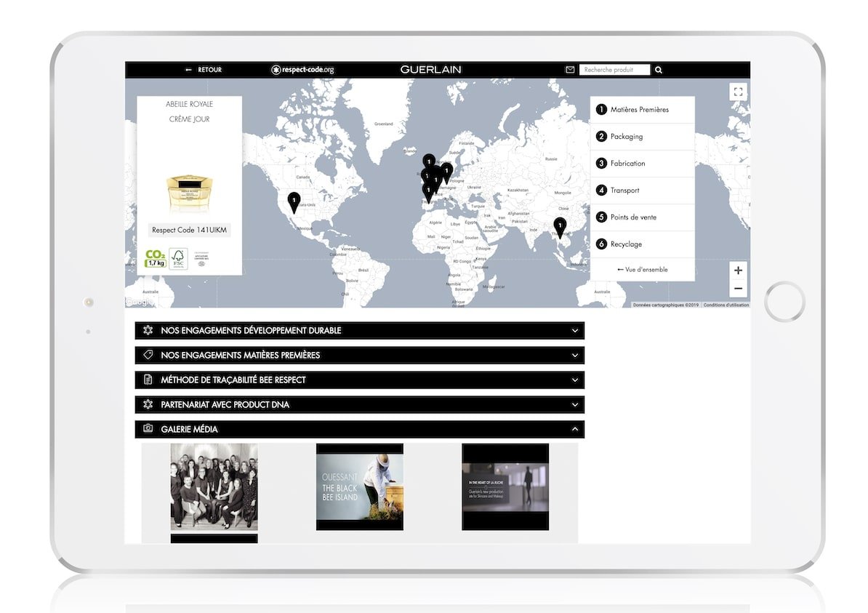Open the Ouessant Black Bee Island thumbnail
The height and width of the screenshot is (613, 868).
[360, 486]
